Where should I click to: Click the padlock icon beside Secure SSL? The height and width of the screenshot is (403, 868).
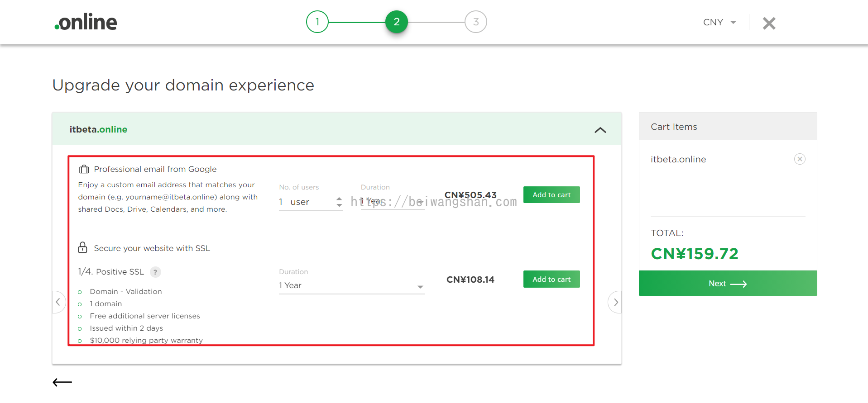pos(82,247)
